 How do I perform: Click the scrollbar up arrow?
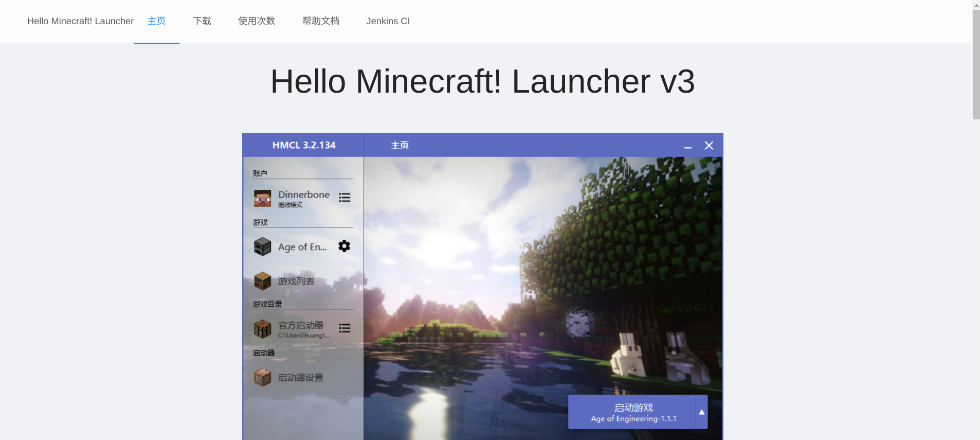click(976, 5)
